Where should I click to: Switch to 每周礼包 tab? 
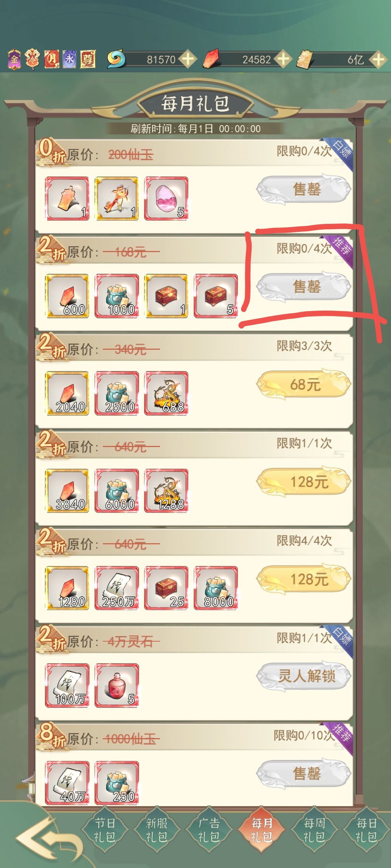[314, 830]
